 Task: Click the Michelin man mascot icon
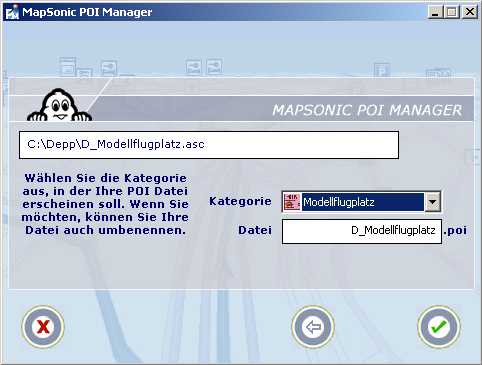click(59, 105)
